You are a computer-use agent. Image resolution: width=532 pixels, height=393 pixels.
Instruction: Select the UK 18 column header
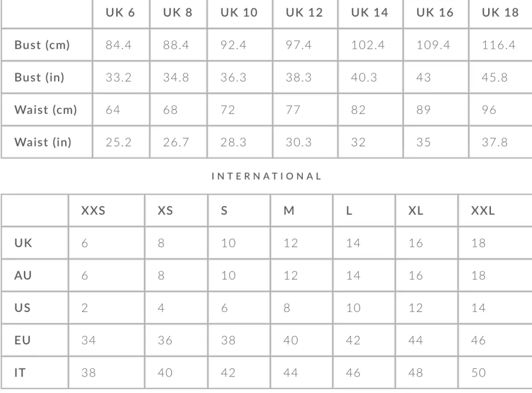[500, 13]
